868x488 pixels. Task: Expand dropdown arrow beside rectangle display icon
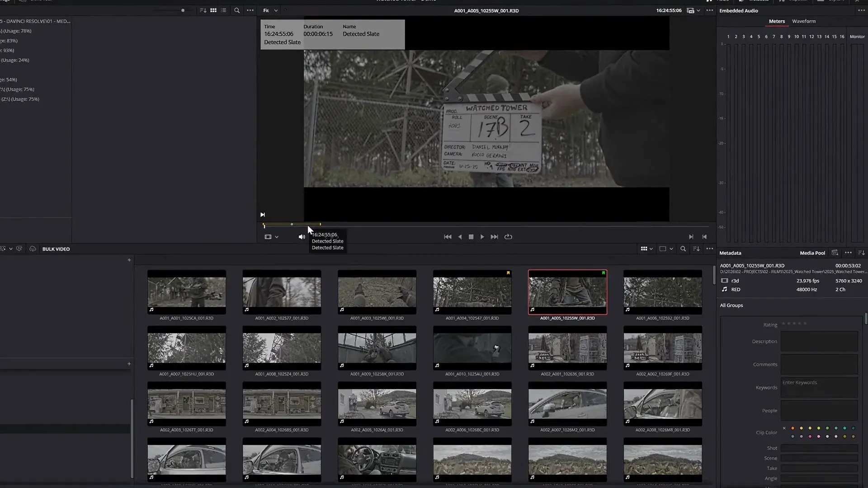point(671,249)
